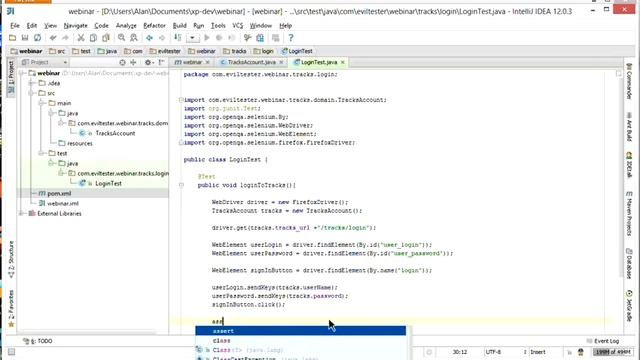Collapse the test folder node
Image resolution: width=640 pixels, height=360 pixels.
click(41, 153)
